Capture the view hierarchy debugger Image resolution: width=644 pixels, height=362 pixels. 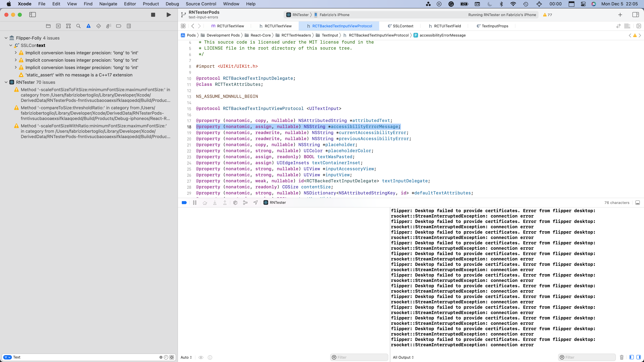[x=235, y=203]
